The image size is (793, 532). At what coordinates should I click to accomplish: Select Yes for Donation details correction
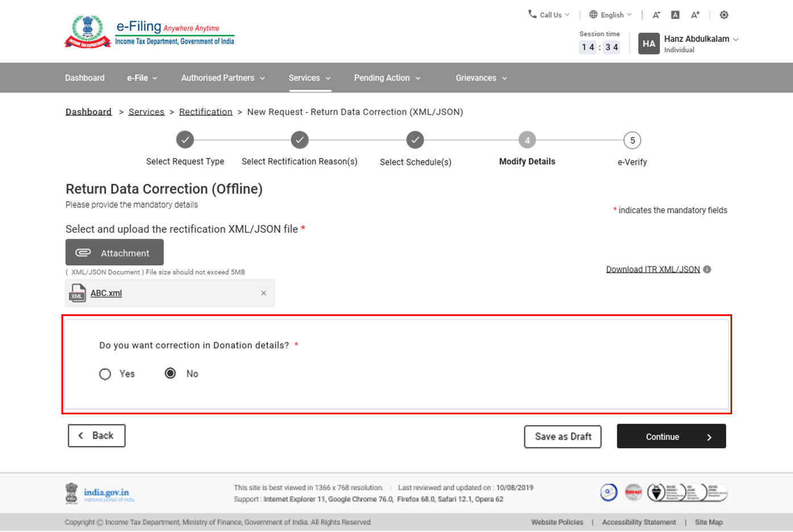pyautogui.click(x=105, y=374)
